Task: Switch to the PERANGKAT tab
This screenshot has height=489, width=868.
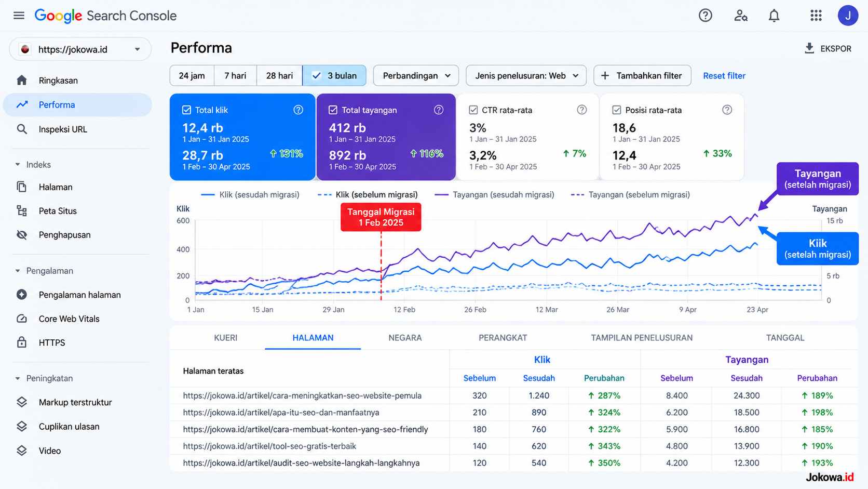Action: [503, 338]
